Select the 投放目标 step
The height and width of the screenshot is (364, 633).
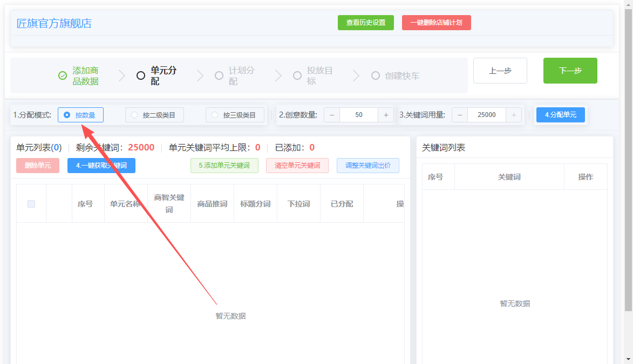coord(319,76)
